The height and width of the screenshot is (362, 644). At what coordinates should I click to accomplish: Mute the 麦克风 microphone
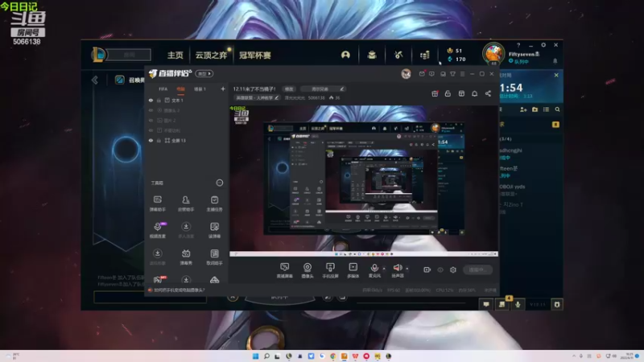coord(374,270)
